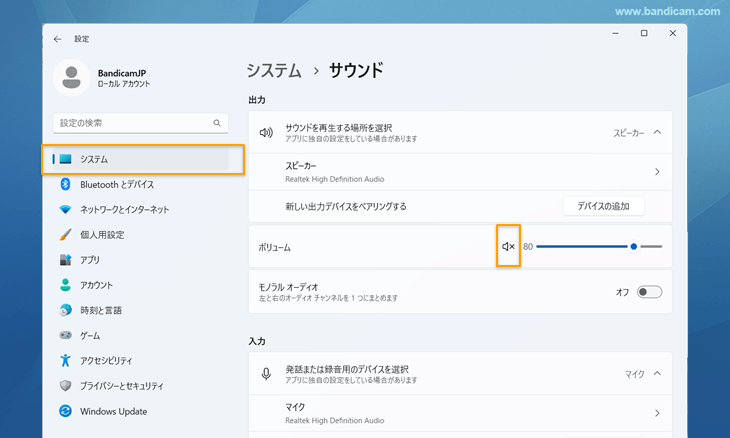Click the search magnifier icon
The image size is (730, 438).
click(217, 123)
